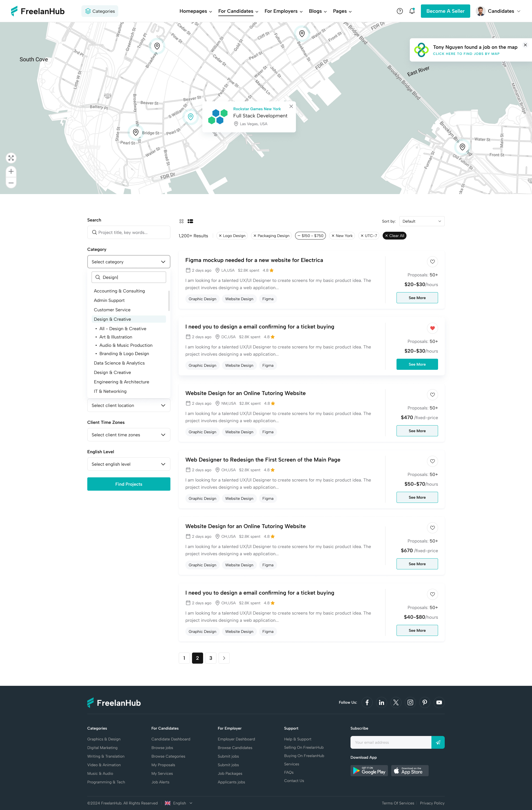
Task: Favorite the Online Tutoring Website job
Action: click(432, 395)
